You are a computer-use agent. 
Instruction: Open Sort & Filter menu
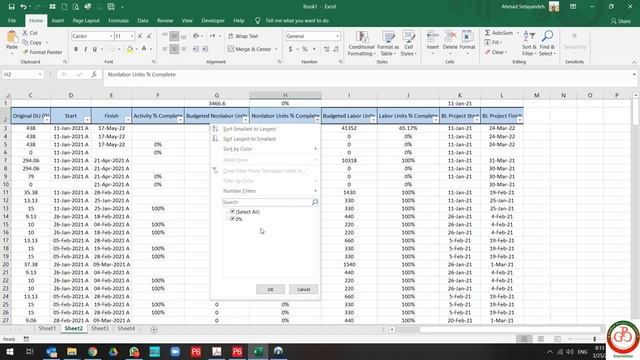529,43
